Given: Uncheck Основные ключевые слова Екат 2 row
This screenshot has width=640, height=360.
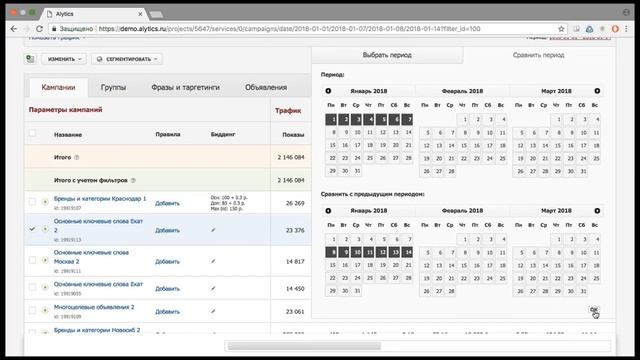Looking at the screenshot, I should pyautogui.click(x=32, y=229).
